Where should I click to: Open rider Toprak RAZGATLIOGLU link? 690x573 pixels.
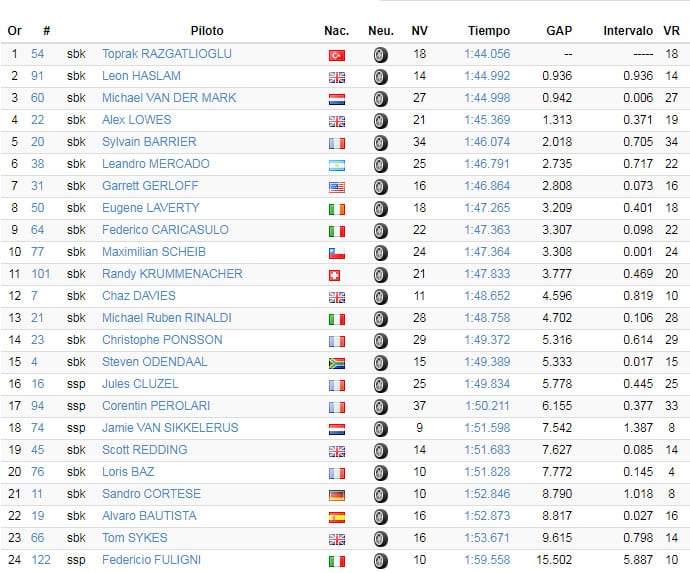(x=166, y=54)
